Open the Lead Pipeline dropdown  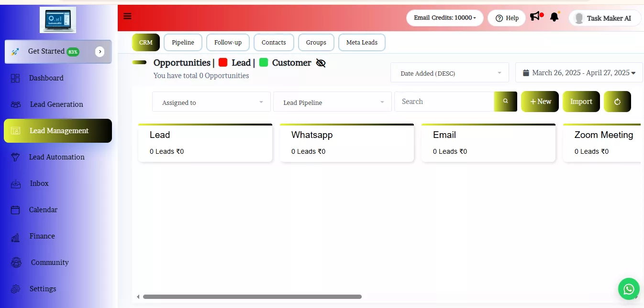pos(333,102)
